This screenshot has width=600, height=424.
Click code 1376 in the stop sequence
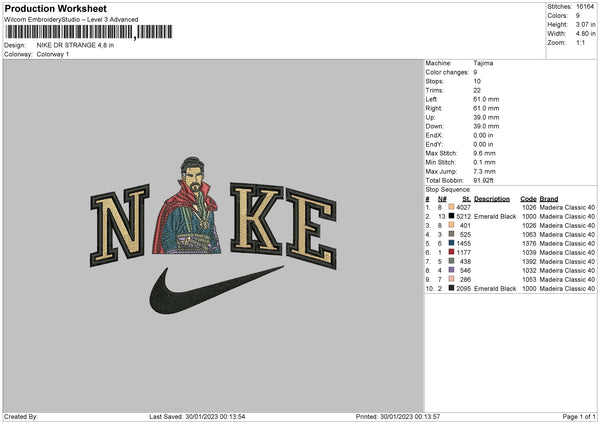(529, 243)
